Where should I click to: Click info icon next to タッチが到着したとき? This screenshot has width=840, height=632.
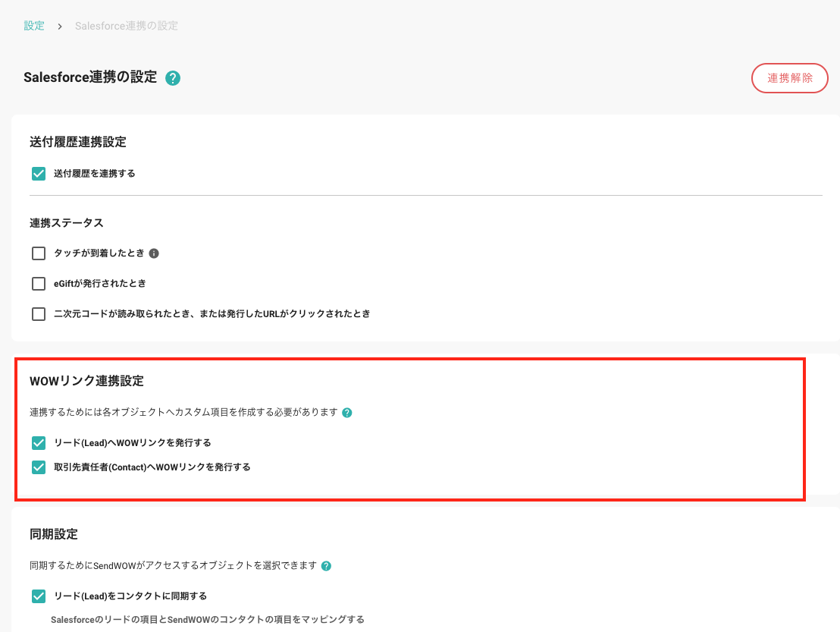[x=154, y=253]
